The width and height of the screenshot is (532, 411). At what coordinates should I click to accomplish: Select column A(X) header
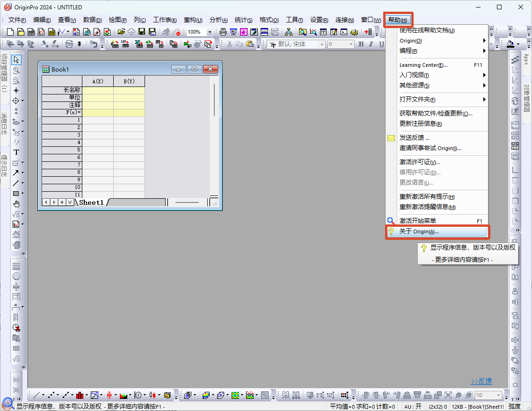tap(98, 81)
